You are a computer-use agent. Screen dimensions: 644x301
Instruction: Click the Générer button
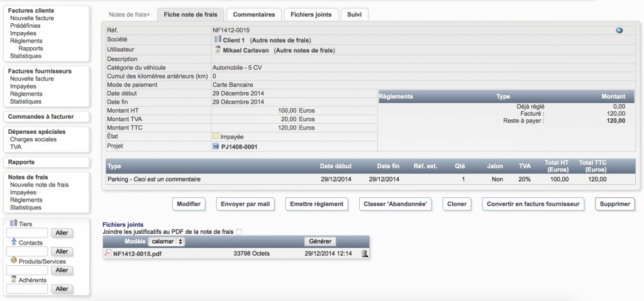tap(320, 241)
